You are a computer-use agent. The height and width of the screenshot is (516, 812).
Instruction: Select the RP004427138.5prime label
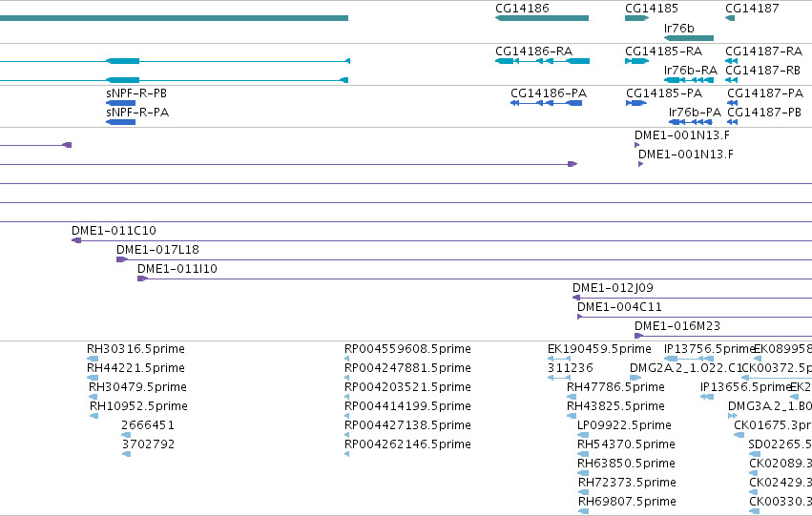407,425
